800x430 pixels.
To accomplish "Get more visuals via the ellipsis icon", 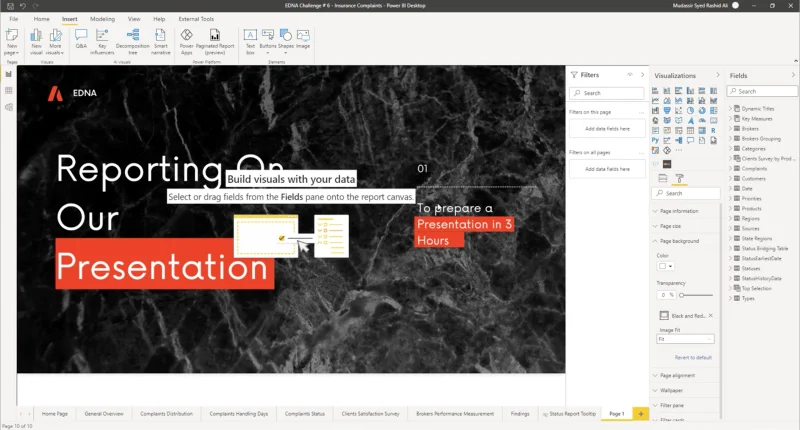I will click(679, 150).
